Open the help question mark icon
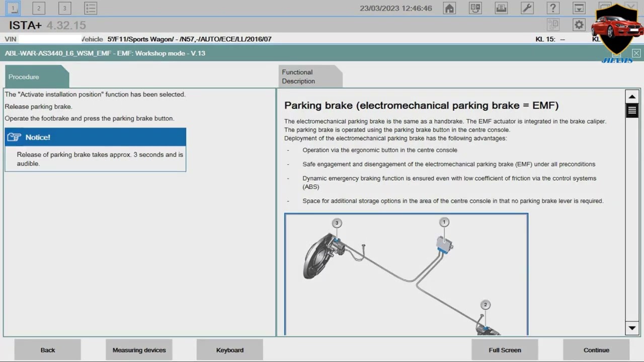Viewport: 644px width, 362px height. click(553, 8)
